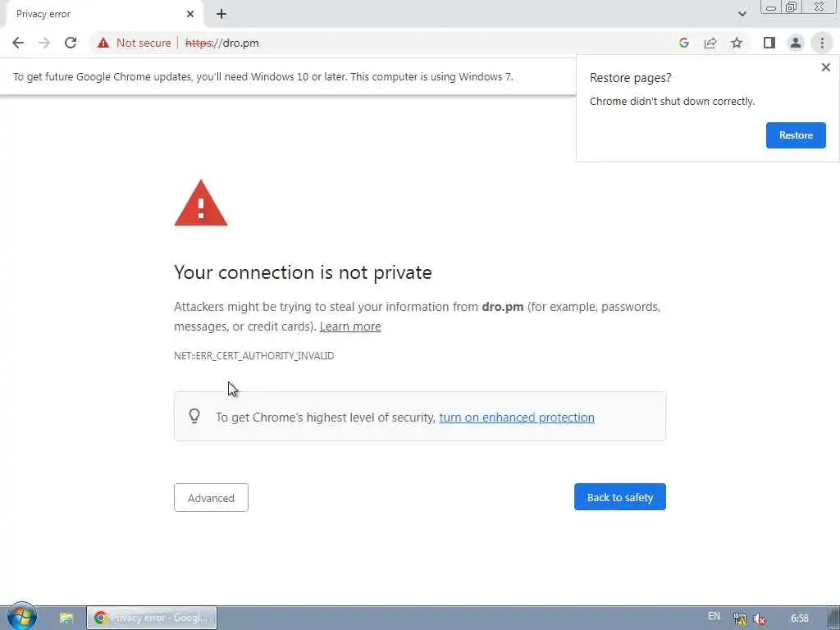Click the Google icon in address bar
The image size is (840, 630).
coord(683,43)
